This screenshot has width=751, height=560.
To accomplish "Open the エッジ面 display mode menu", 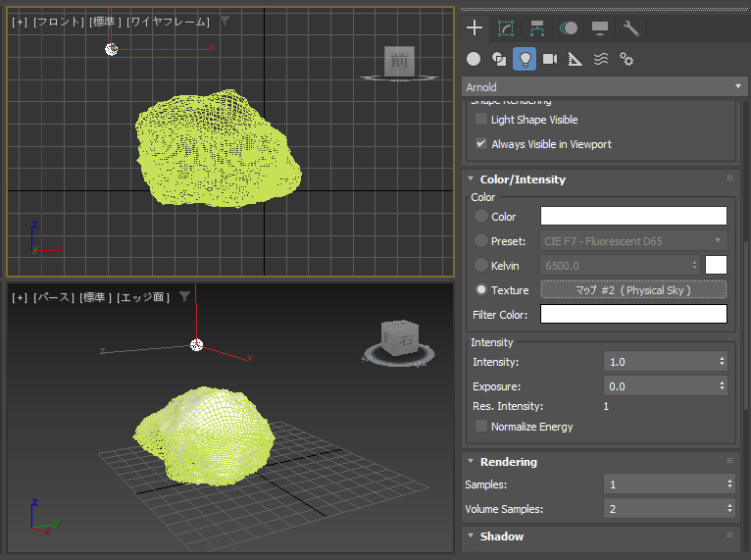I will coord(143,297).
